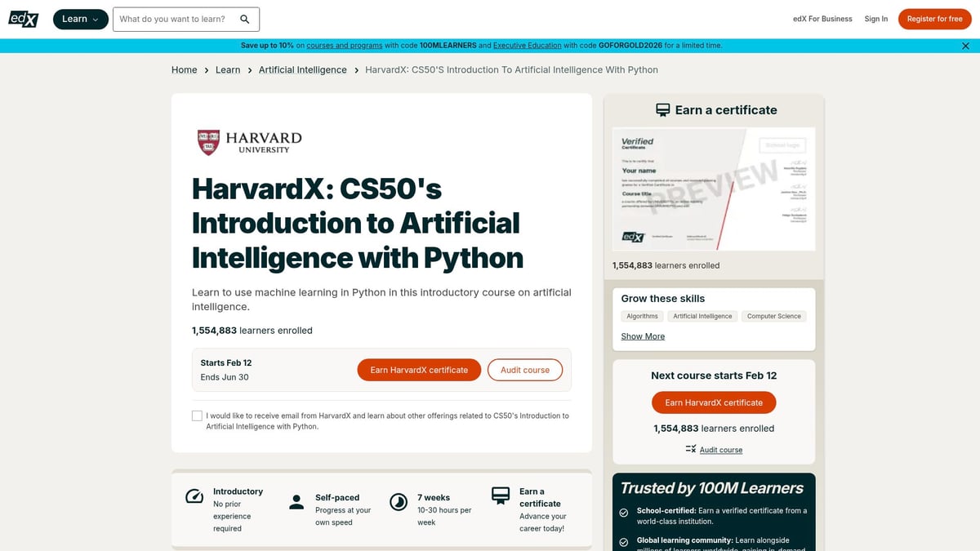
Task: Check the HarvardX email opt-in checkbox
Action: [x=197, y=415]
